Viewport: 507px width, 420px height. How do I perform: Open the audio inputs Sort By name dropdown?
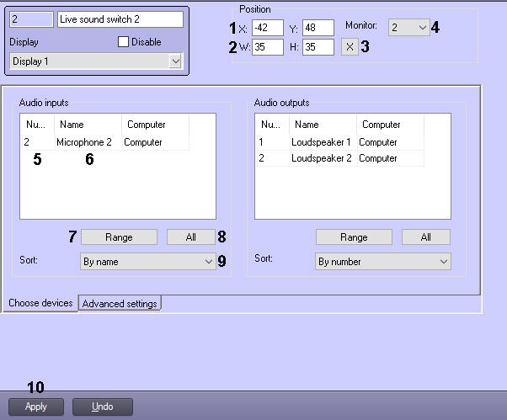click(147, 262)
